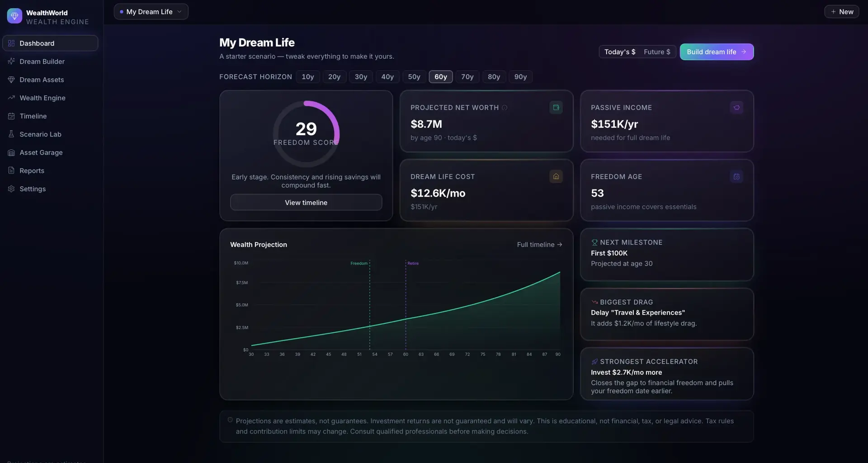Open the Biggest Drag Travel & Experiences card
This screenshot has height=463, width=868.
[667, 314]
